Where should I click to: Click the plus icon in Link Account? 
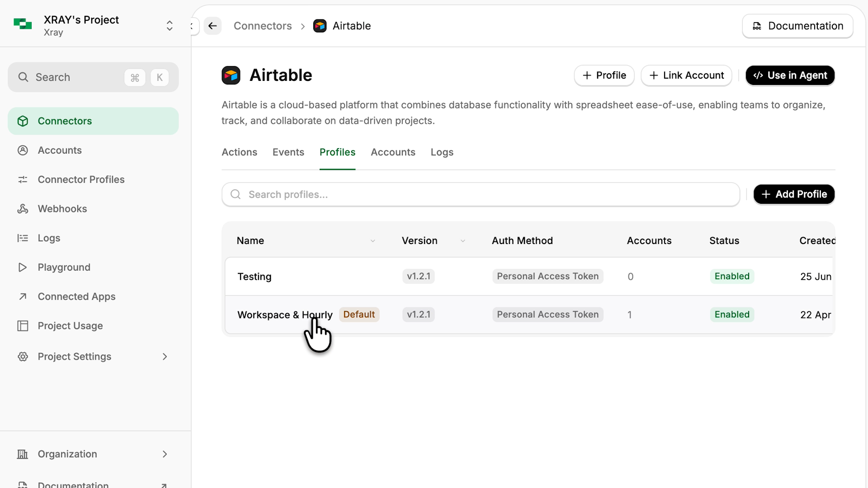(x=654, y=75)
